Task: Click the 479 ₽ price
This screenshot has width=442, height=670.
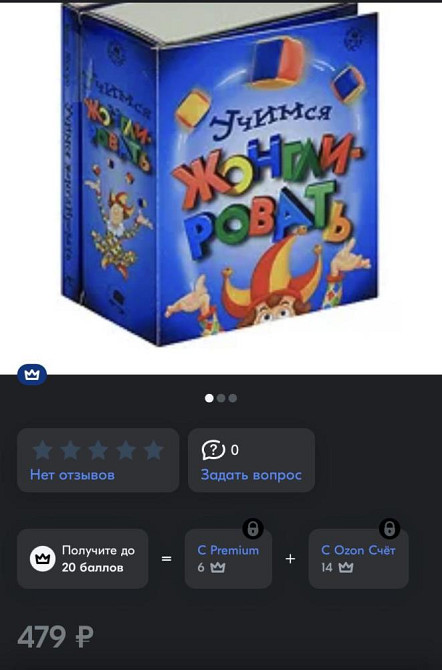Action: coord(55,637)
